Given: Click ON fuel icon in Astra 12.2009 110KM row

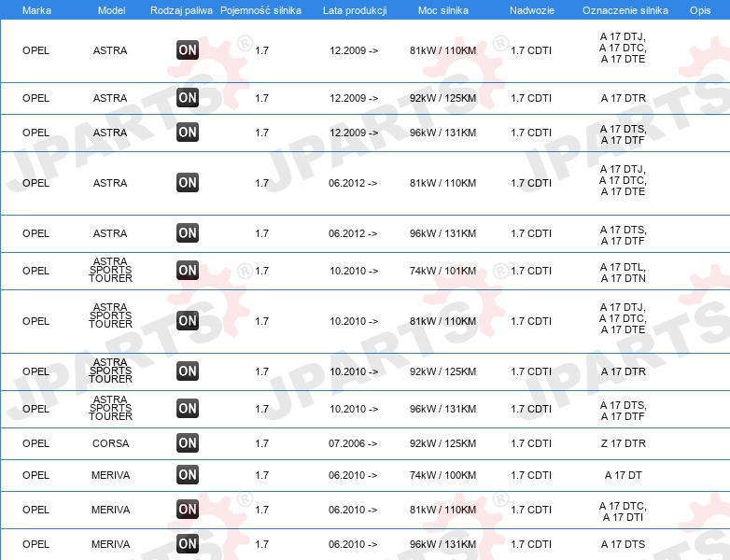Looking at the screenshot, I should 188,50.
